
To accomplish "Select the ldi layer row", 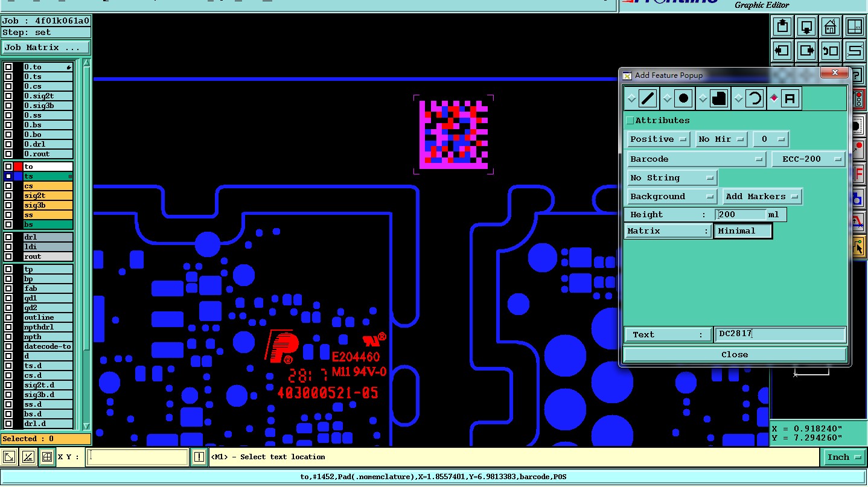I will [x=48, y=247].
